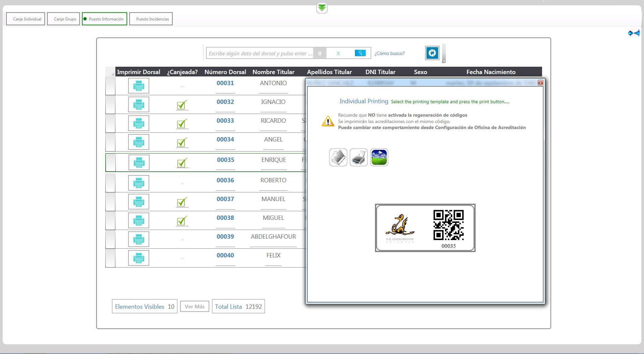
Task: Toggle the Canjeada checkbox for dorsal 00038
Action: [182, 221]
